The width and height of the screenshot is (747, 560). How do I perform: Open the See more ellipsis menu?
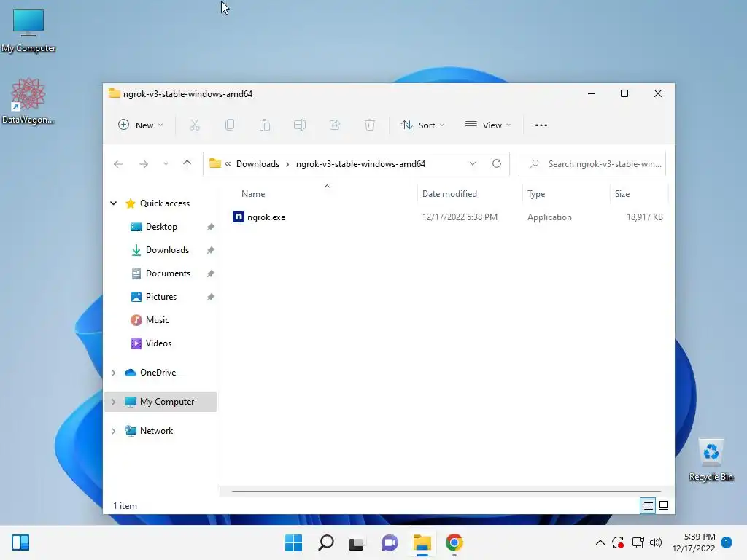(x=541, y=125)
